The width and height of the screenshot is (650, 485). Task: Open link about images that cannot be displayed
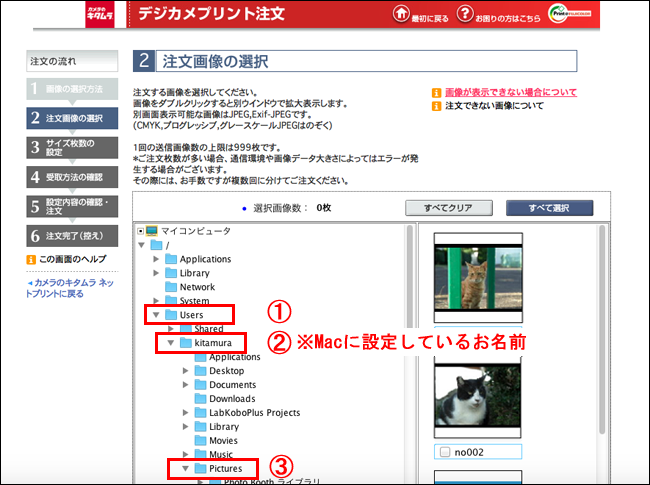[510, 92]
